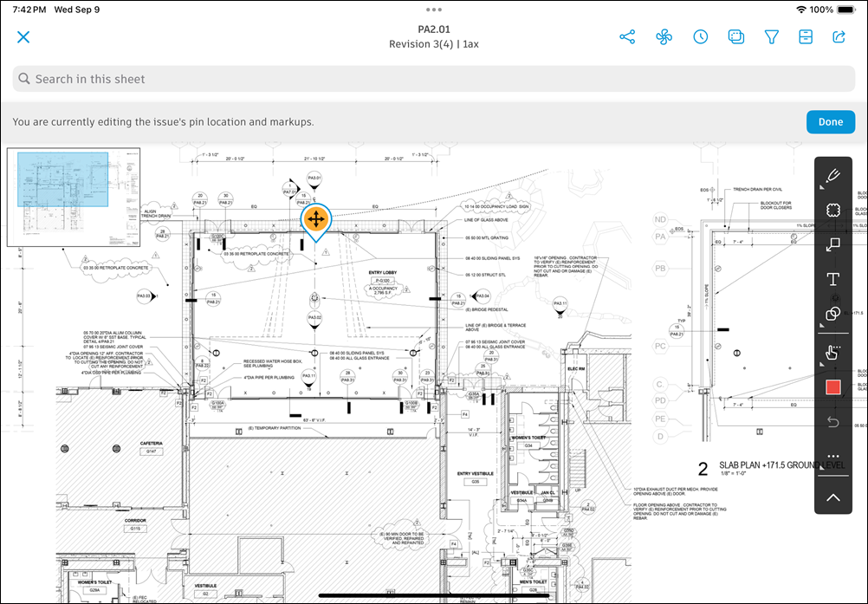Viewport: 868px width, 604px height.
Task: Tap the "10 14 00 OCCUPANCY LOAD SIGN" callout
Action: point(496,206)
